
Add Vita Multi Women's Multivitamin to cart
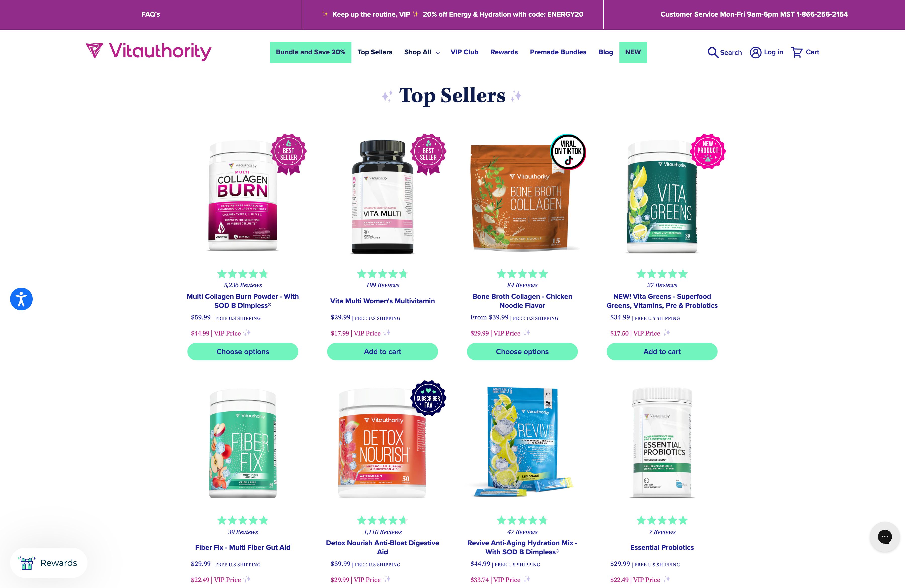click(x=382, y=351)
